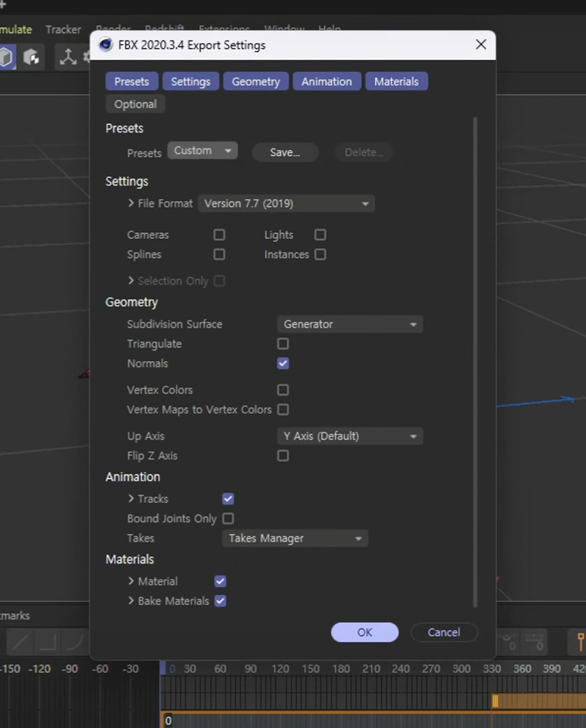Click the checkered cube texture mode icon

[x=32, y=57]
